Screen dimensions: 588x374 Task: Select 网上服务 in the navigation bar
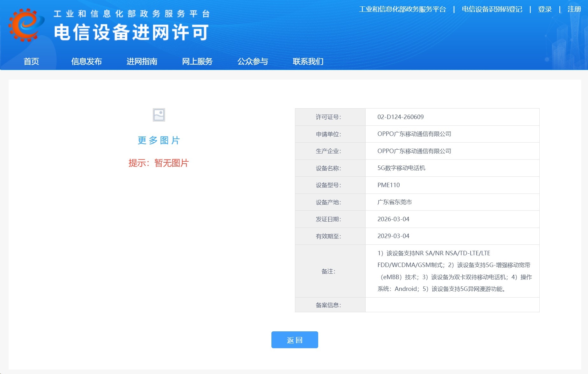click(x=197, y=61)
